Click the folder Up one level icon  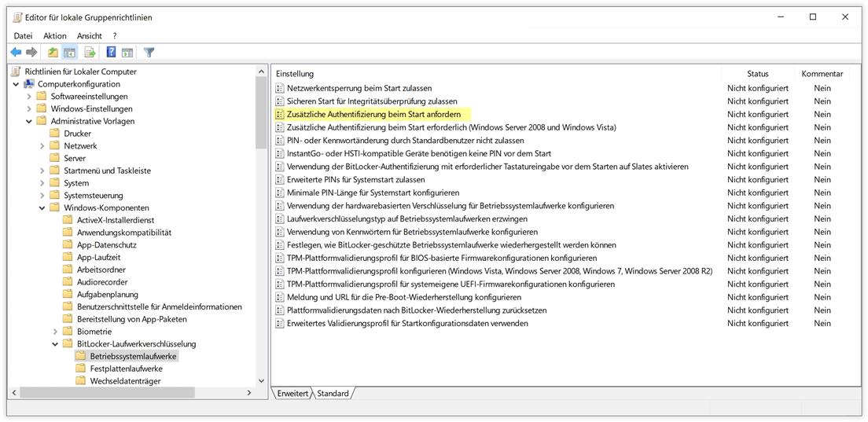click(x=53, y=53)
